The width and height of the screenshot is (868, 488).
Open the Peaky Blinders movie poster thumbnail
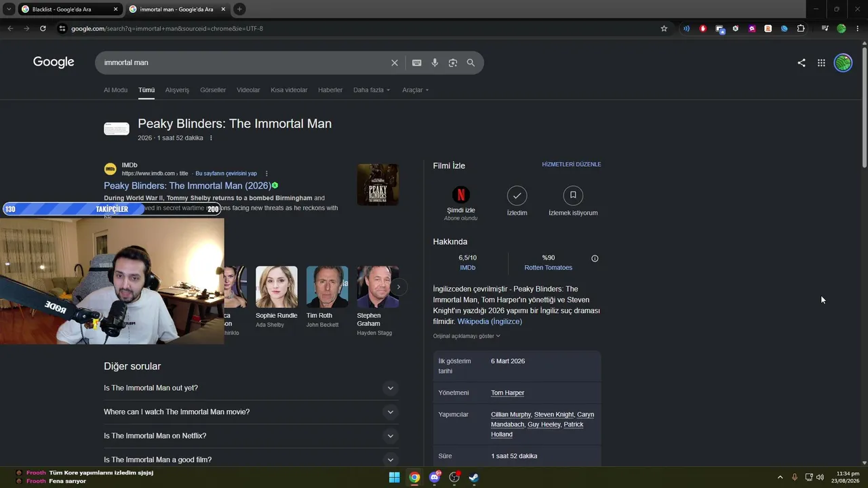coord(378,184)
